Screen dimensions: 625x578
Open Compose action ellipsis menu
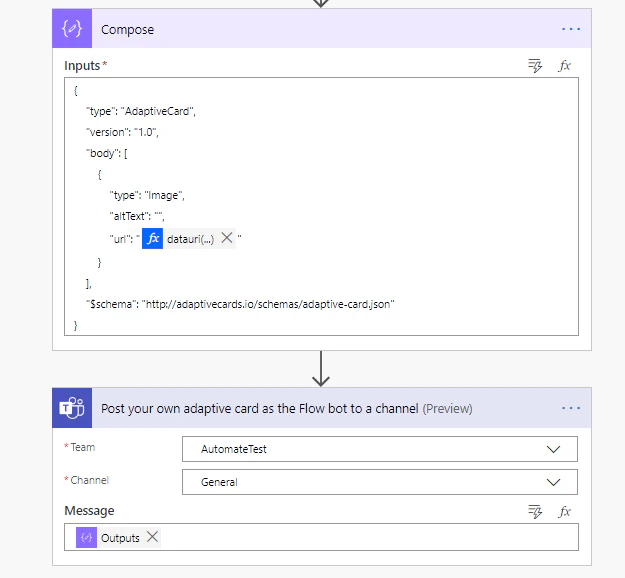[x=571, y=29]
